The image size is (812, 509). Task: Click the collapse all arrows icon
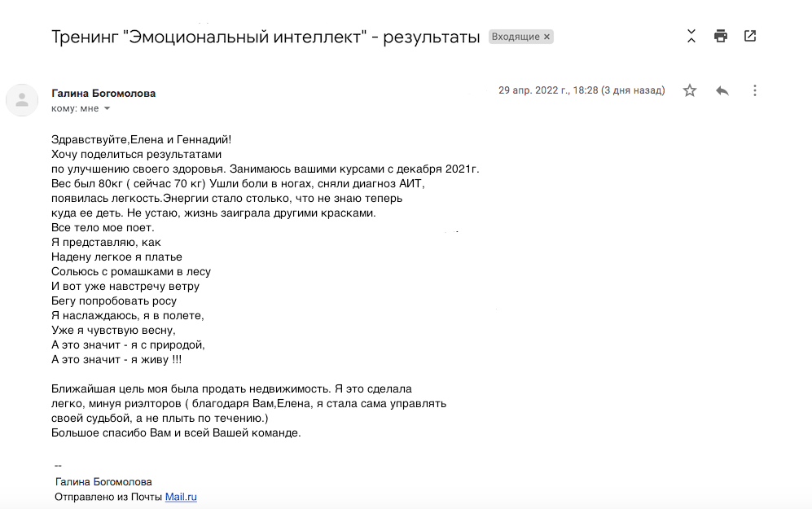tap(691, 37)
